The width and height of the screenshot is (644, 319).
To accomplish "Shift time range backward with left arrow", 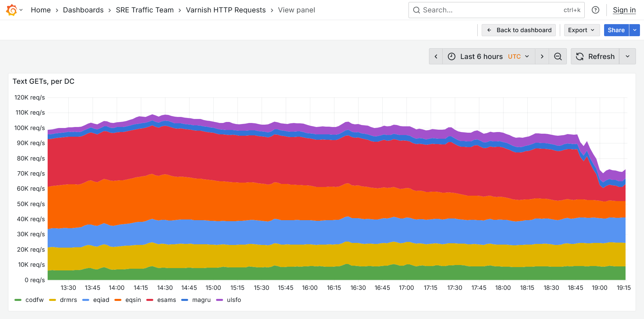I will pyautogui.click(x=436, y=56).
